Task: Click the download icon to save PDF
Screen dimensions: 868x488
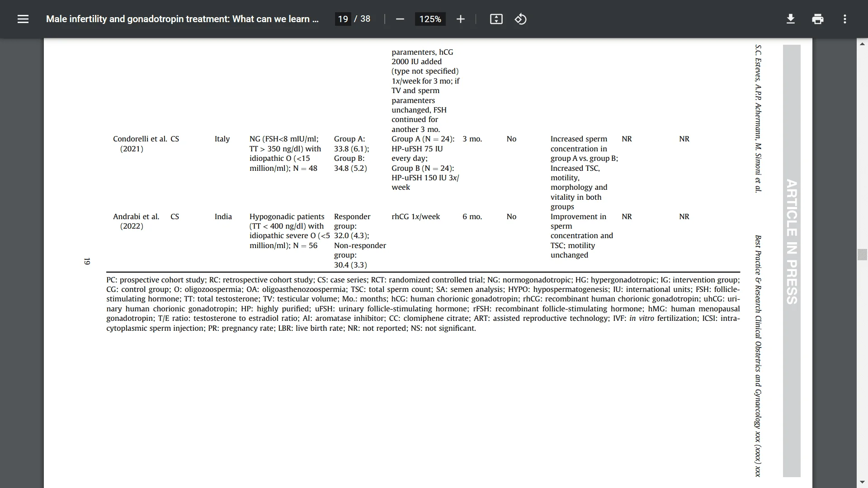Action: coord(790,19)
